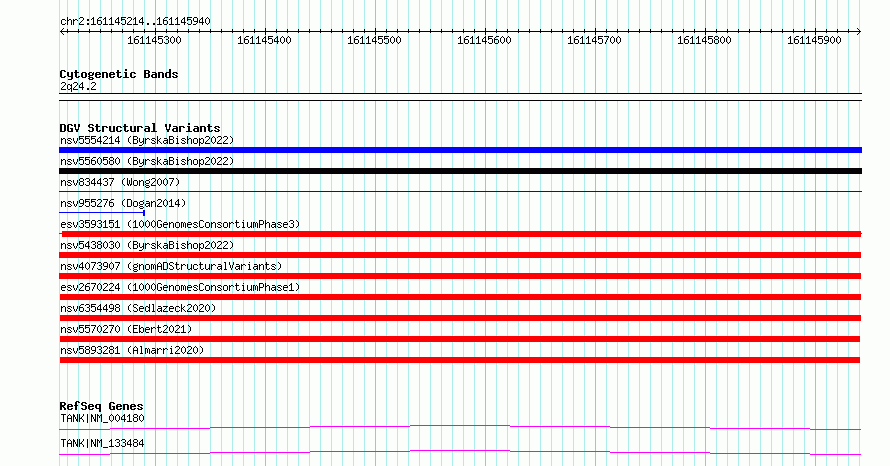Click the red bar of esv2670224
This screenshot has height=466, width=890.
[x=460, y=297]
